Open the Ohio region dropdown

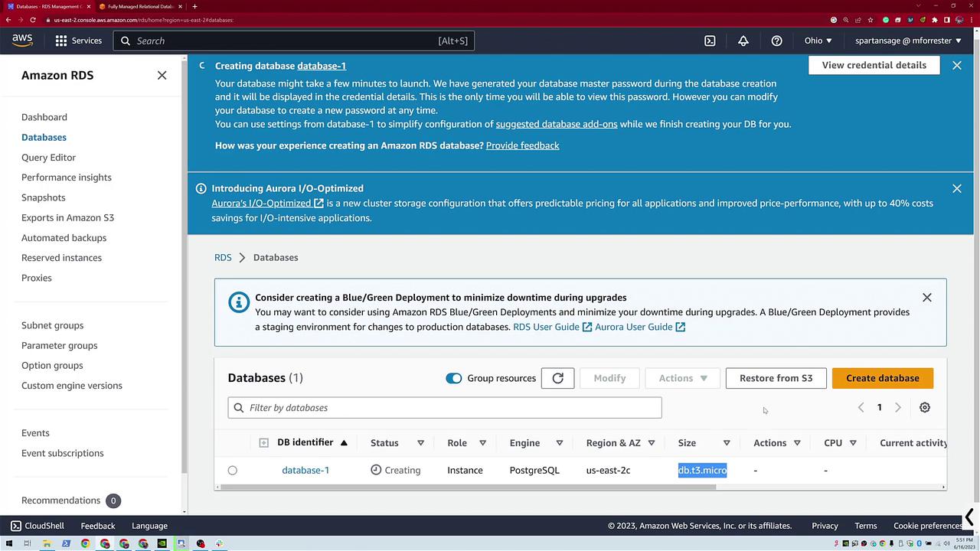click(x=818, y=41)
